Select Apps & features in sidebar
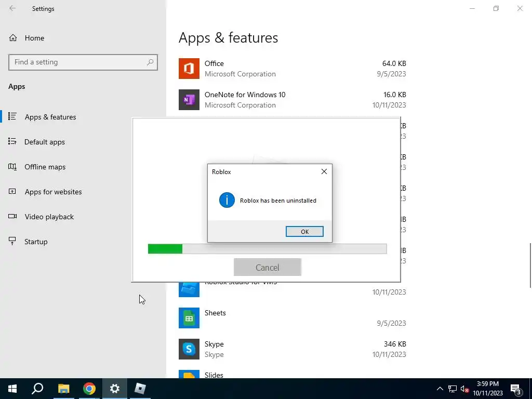Image resolution: width=532 pixels, height=399 pixels. [50, 117]
